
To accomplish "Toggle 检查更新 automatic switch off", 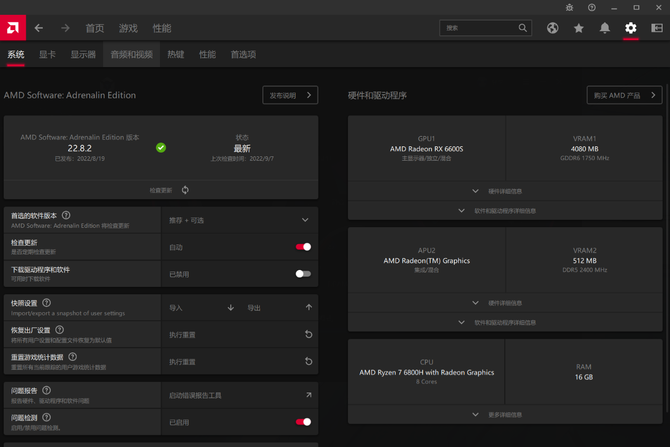I will coord(303,247).
